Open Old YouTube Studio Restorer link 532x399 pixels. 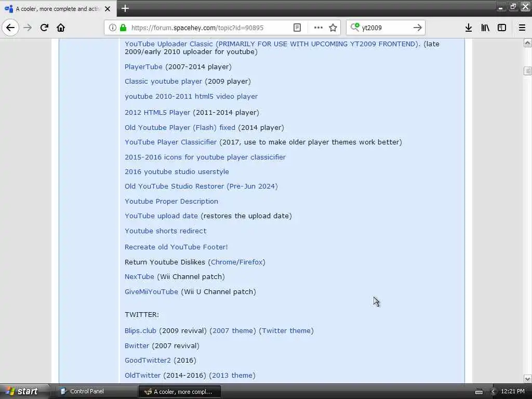[201, 187]
